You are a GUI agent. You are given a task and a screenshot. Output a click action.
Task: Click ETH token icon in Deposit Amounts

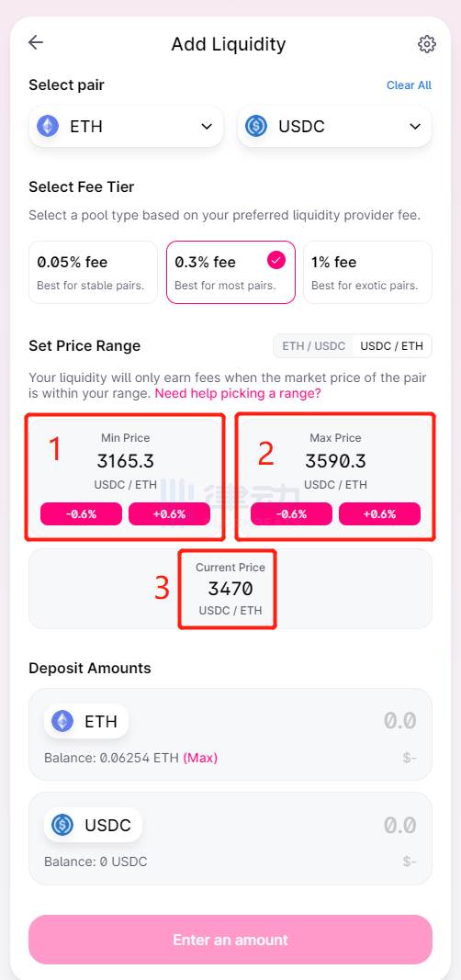[x=62, y=721]
